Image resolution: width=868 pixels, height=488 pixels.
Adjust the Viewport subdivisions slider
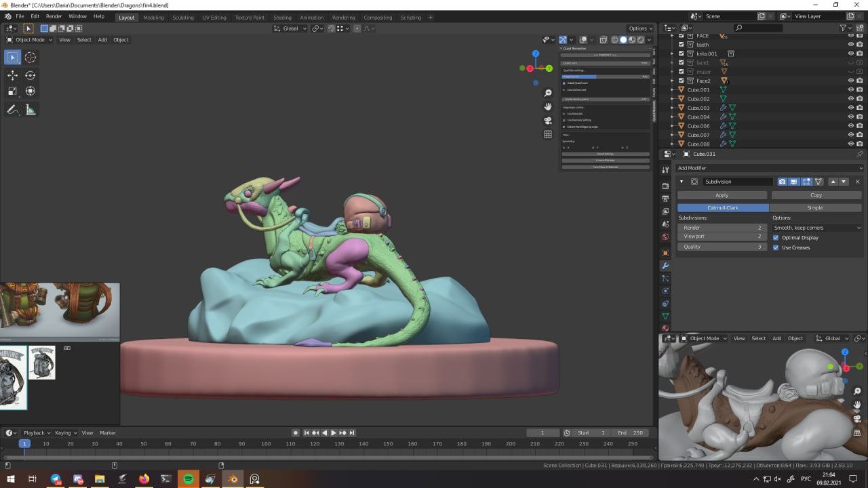pos(722,237)
